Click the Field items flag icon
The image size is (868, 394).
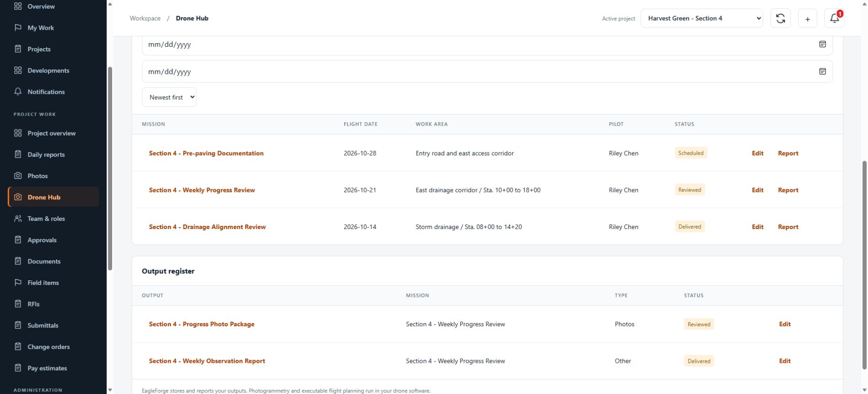tap(18, 283)
